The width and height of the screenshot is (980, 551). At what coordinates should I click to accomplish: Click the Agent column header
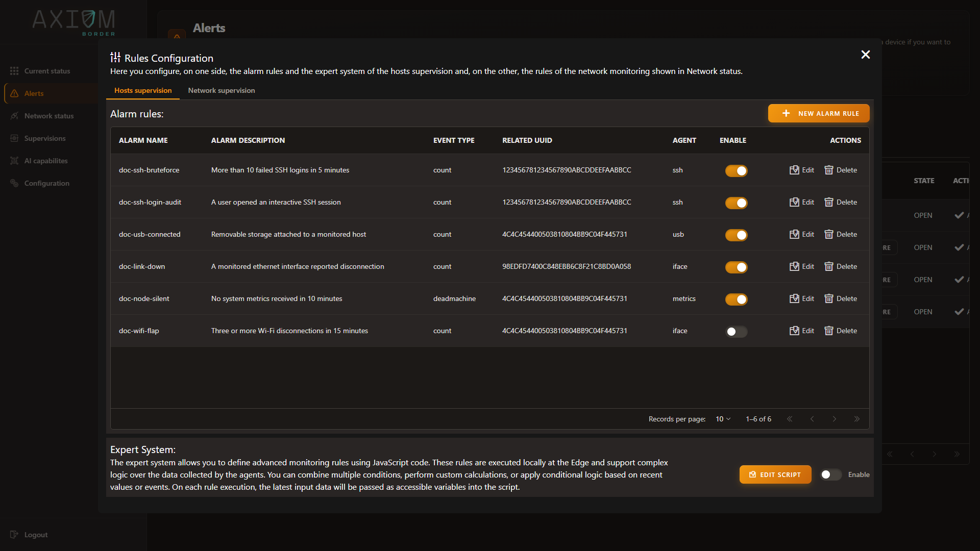coord(684,140)
